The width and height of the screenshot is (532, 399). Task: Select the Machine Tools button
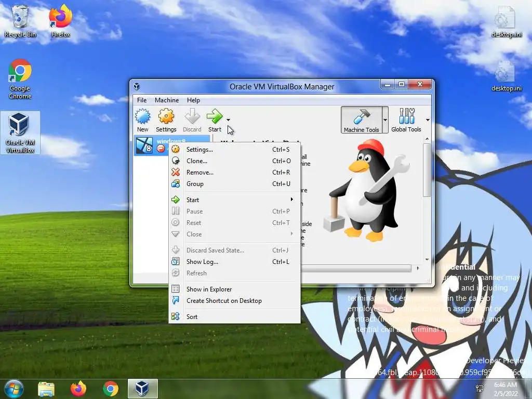click(x=362, y=120)
